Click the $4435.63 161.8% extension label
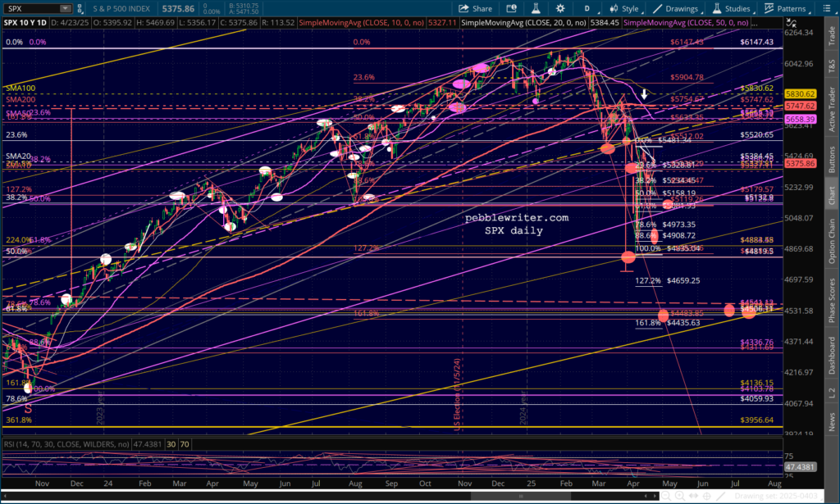This screenshot has width=840, height=504. pyautogui.click(x=683, y=323)
